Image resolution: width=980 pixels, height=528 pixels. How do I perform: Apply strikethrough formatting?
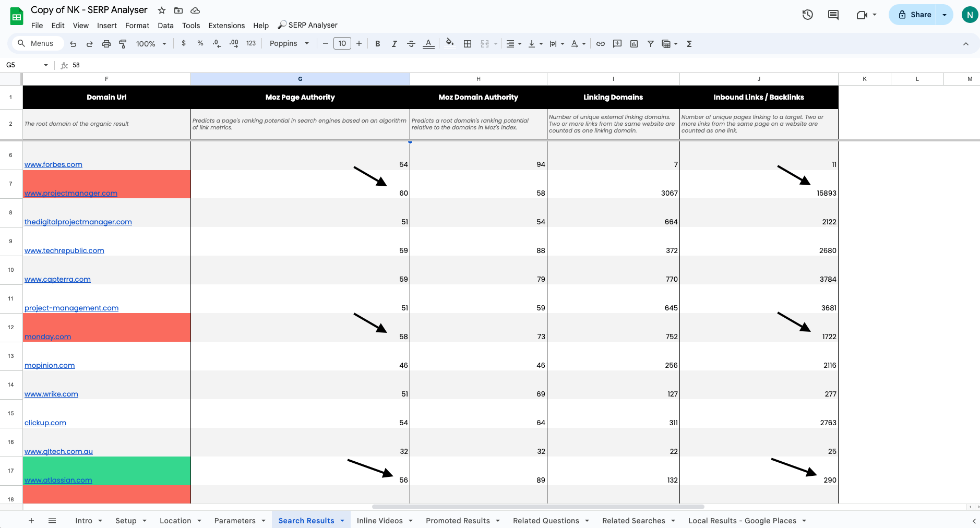tap(411, 44)
